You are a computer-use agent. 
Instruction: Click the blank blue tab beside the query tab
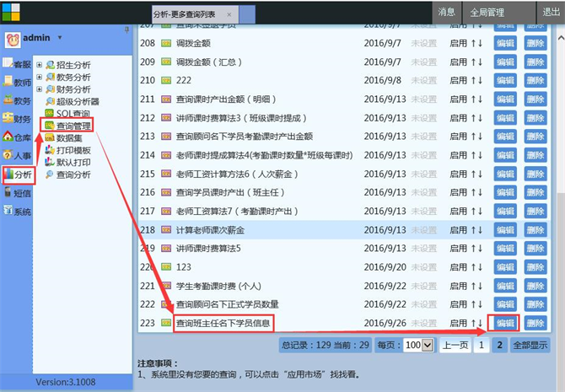point(247,14)
